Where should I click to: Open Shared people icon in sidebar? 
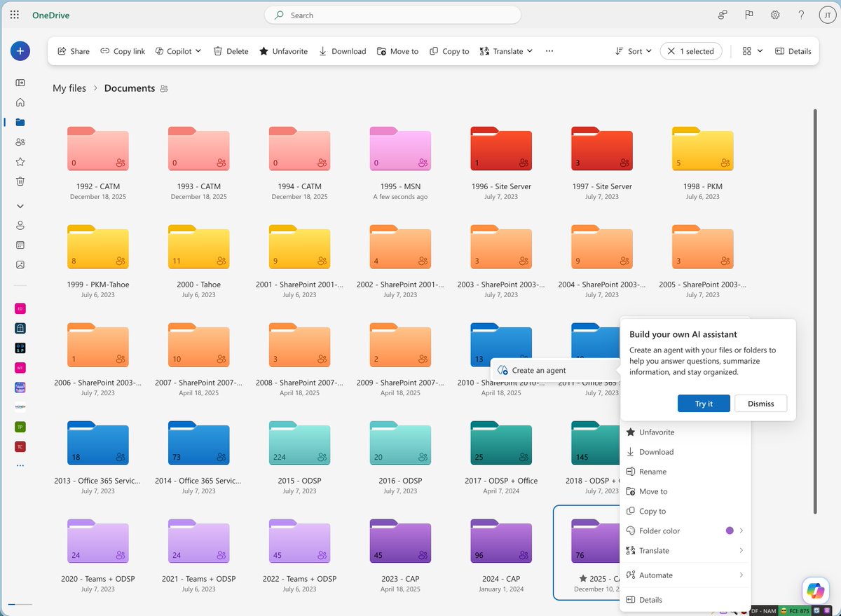[x=20, y=142]
